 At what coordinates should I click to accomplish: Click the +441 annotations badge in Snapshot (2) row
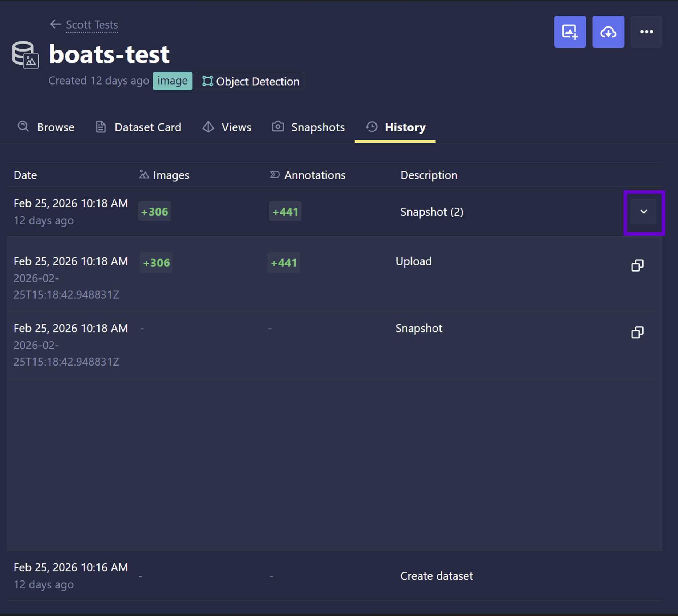(285, 212)
